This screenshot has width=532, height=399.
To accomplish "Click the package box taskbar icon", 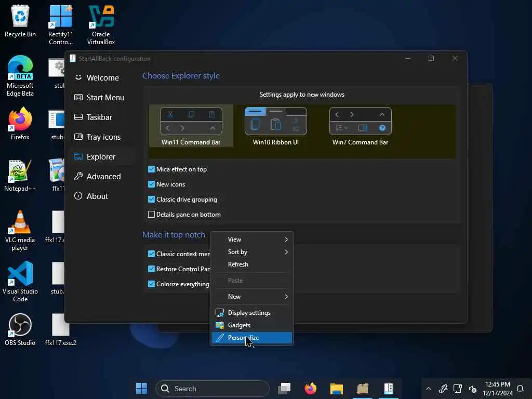I will pos(362,389).
